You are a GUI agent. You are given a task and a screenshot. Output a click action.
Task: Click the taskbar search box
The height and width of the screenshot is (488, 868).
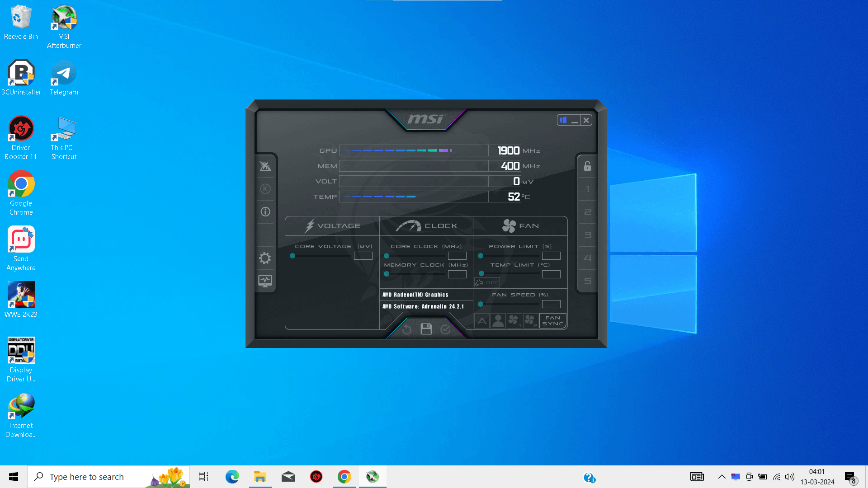(108, 477)
